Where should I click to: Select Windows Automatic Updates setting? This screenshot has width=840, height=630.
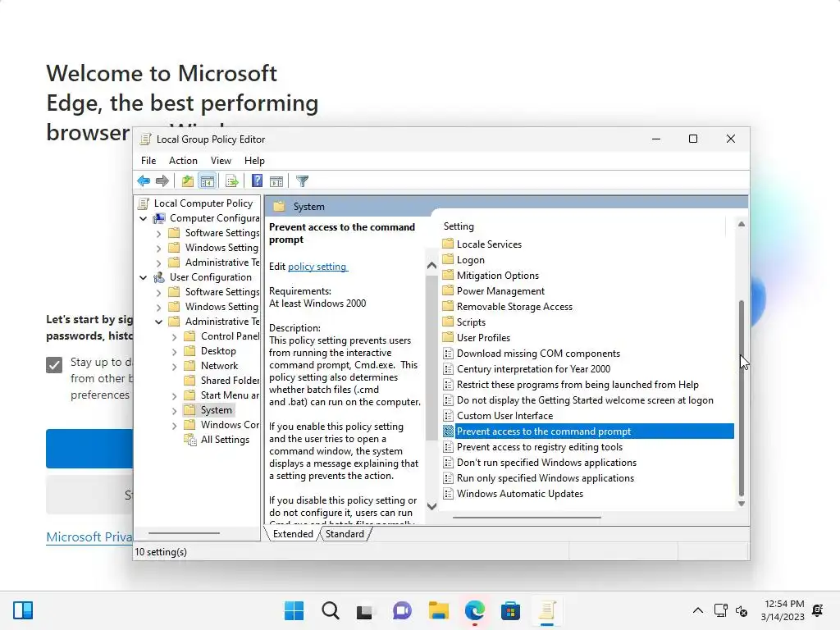pyautogui.click(x=519, y=493)
